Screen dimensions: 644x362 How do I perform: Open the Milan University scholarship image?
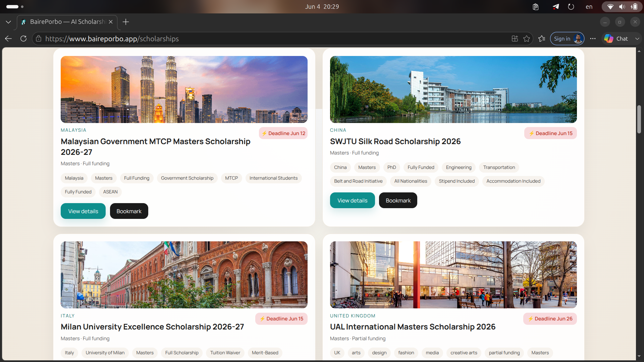tap(184, 275)
